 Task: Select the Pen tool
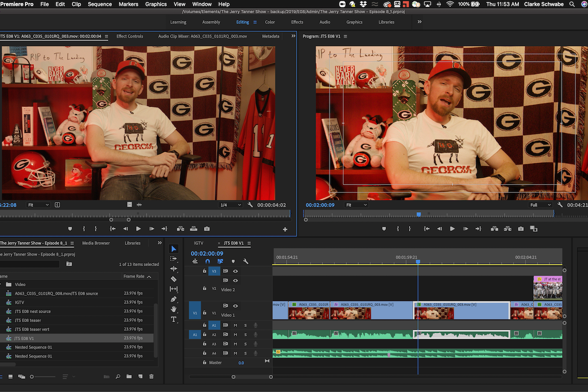(173, 299)
